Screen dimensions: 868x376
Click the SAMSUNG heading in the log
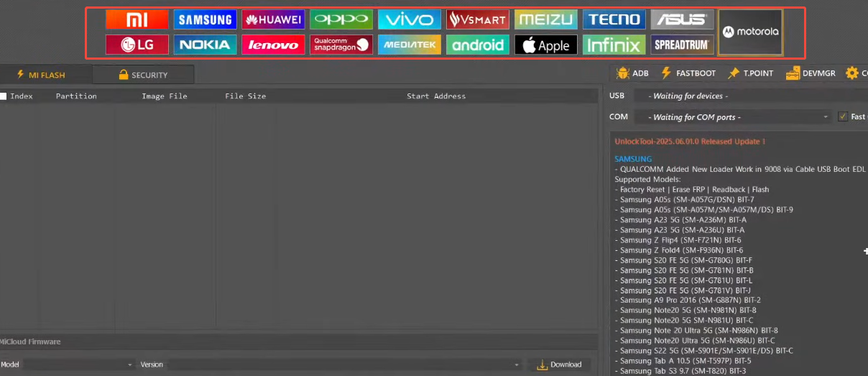[x=633, y=159]
